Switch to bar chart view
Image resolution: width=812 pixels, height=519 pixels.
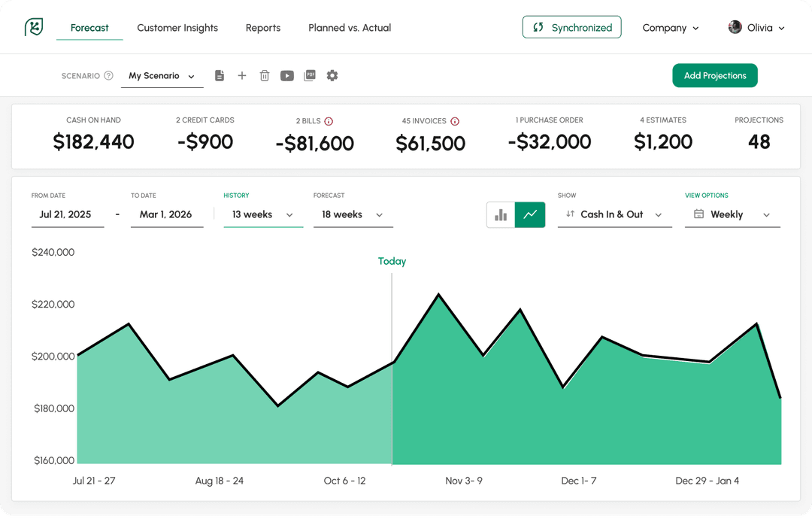[501, 215]
